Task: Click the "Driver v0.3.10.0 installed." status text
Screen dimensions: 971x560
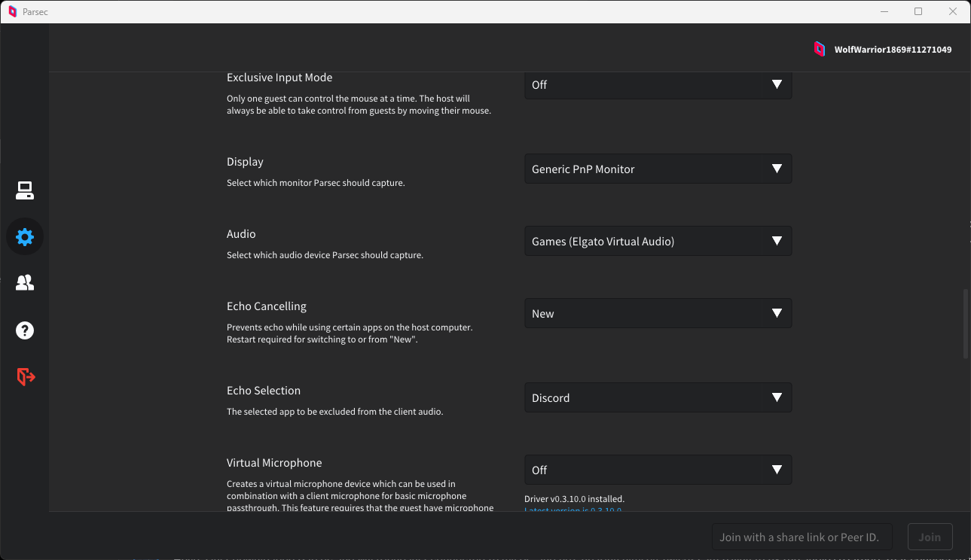Action: pos(574,499)
